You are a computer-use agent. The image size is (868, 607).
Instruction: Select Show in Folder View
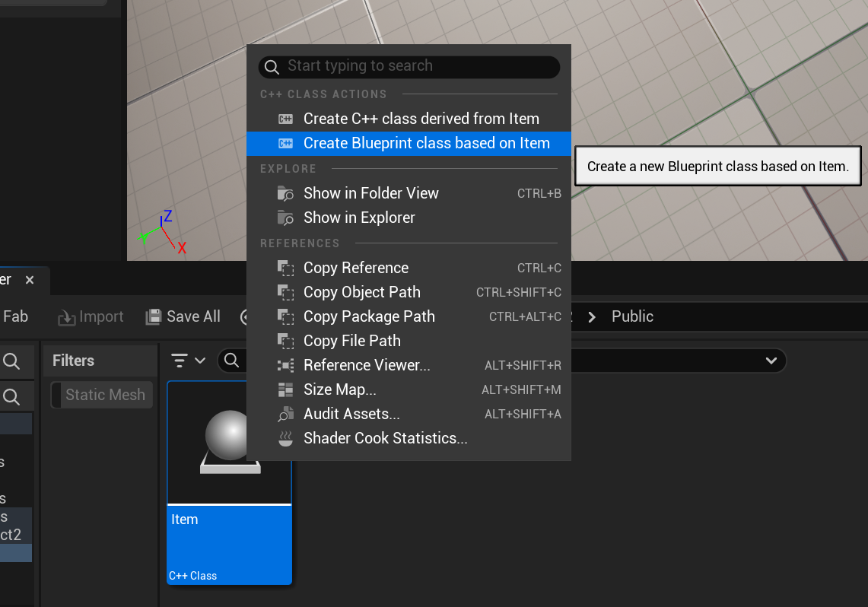click(409, 193)
